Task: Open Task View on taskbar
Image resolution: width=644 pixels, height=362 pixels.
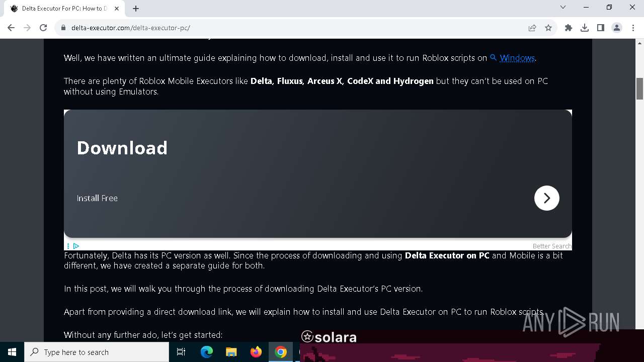Action: coord(181,352)
